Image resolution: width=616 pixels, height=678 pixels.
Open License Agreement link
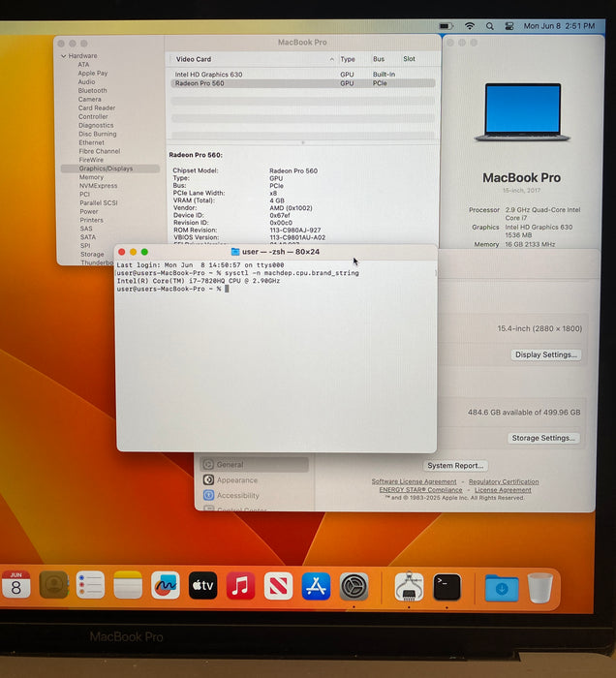click(503, 490)
